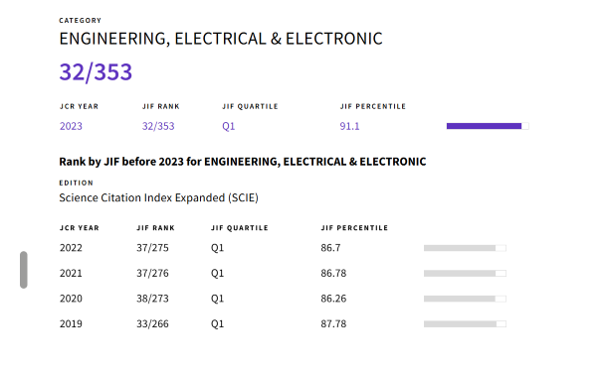Click the purple 2023 JCR year link
The image size is (607, 372).
[71, 126]
